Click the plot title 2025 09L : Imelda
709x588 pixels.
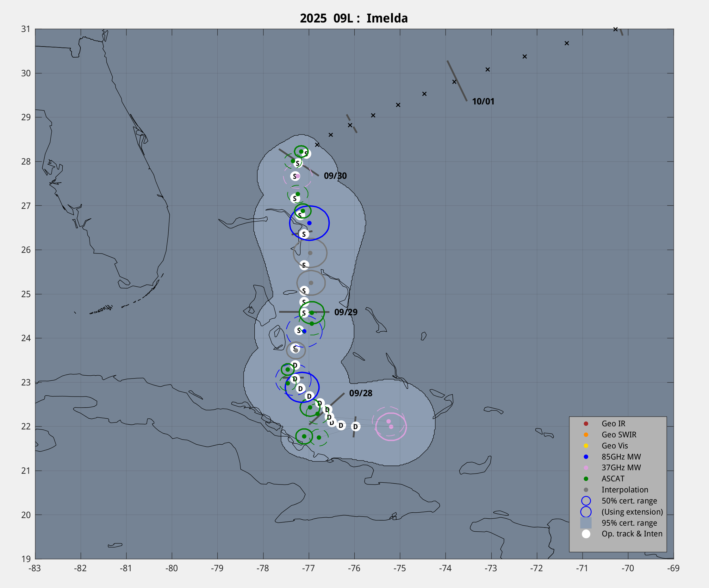354,18
